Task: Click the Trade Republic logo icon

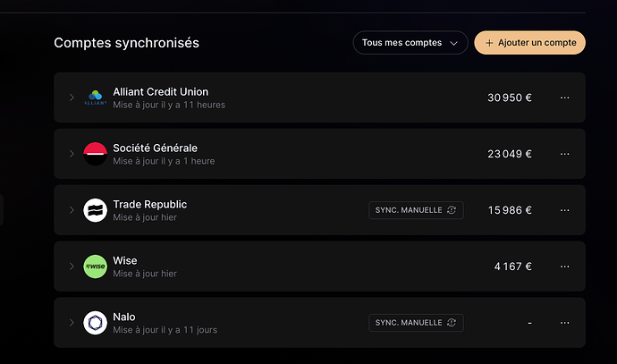Action: pos(95,210)
